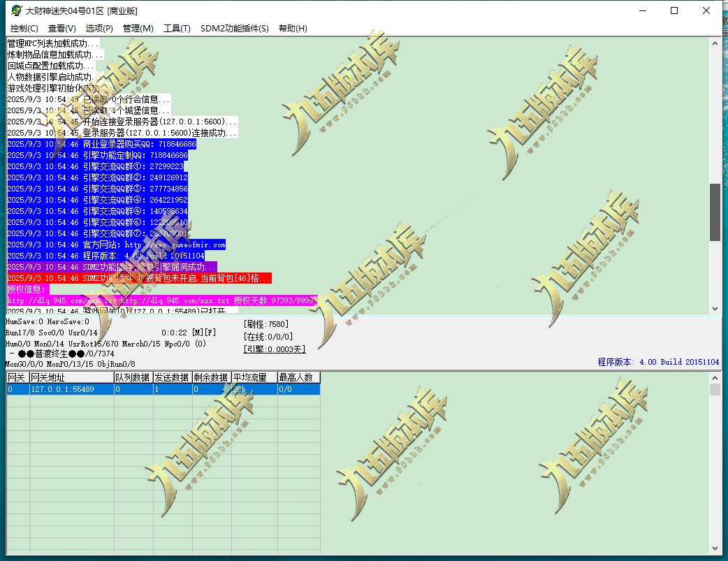The width and height of the screenshot is (728, 561).
Task: Open the 管理(M) menu
Action: click(x=138, y=29)
